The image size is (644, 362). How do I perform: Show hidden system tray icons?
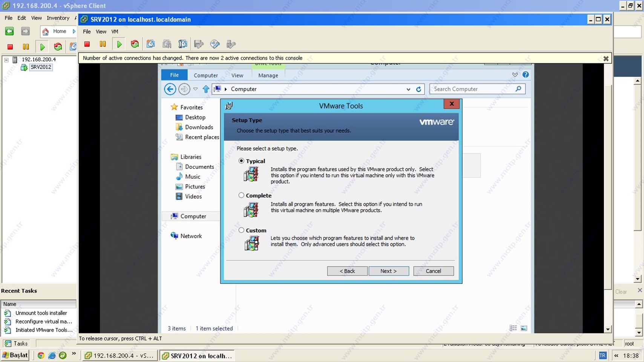(x=616, y=355)
